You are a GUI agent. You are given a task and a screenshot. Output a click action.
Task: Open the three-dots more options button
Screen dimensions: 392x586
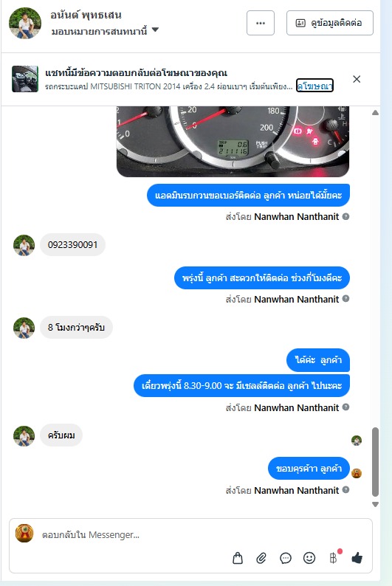click(261, 23)
